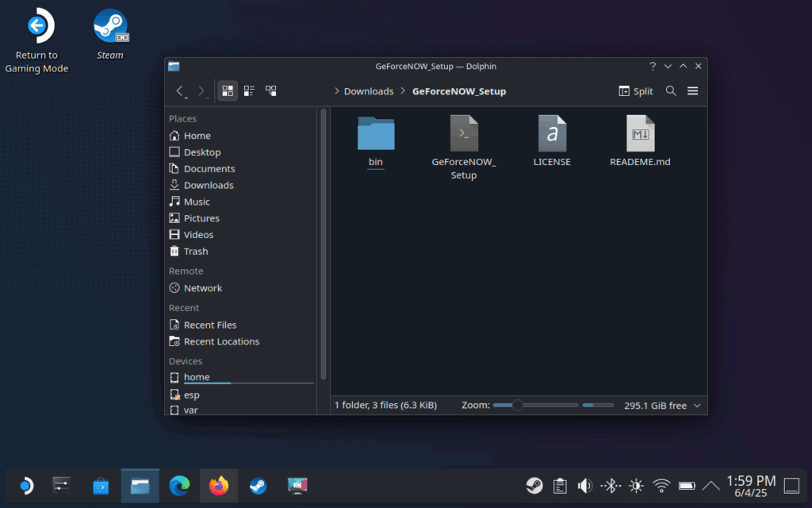Screen dimensions: 812x508
Task: Select the home device in sidebar
Action: pos(241,377)
